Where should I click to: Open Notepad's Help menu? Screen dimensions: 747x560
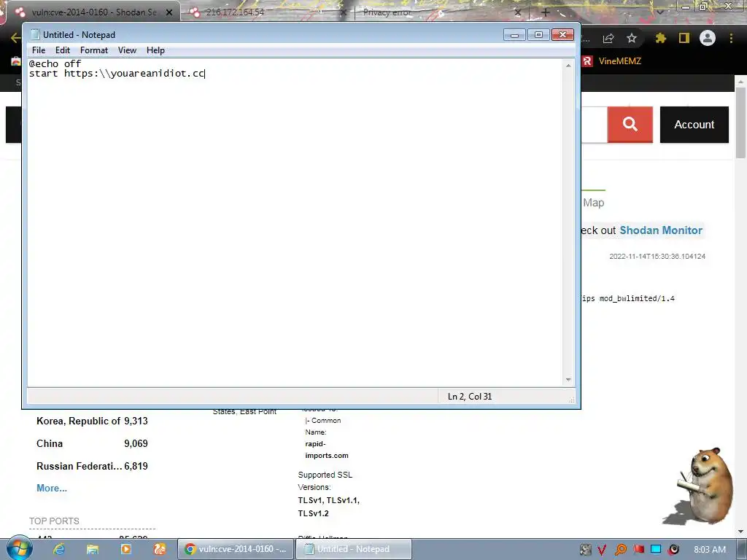pos(155,50)
